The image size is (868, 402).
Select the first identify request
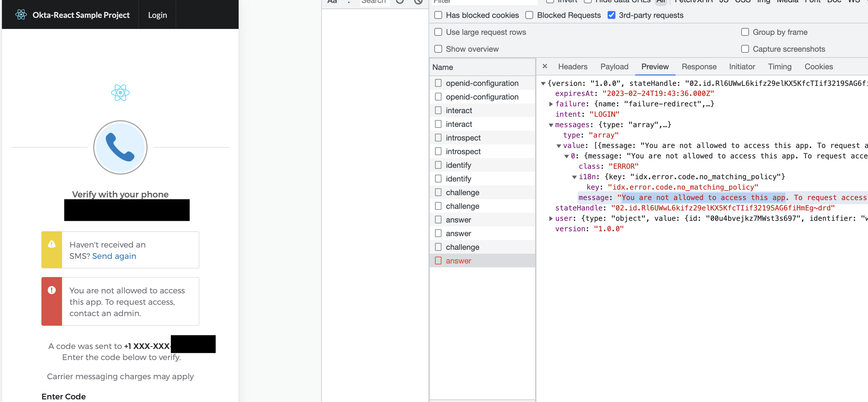(482, 165)
